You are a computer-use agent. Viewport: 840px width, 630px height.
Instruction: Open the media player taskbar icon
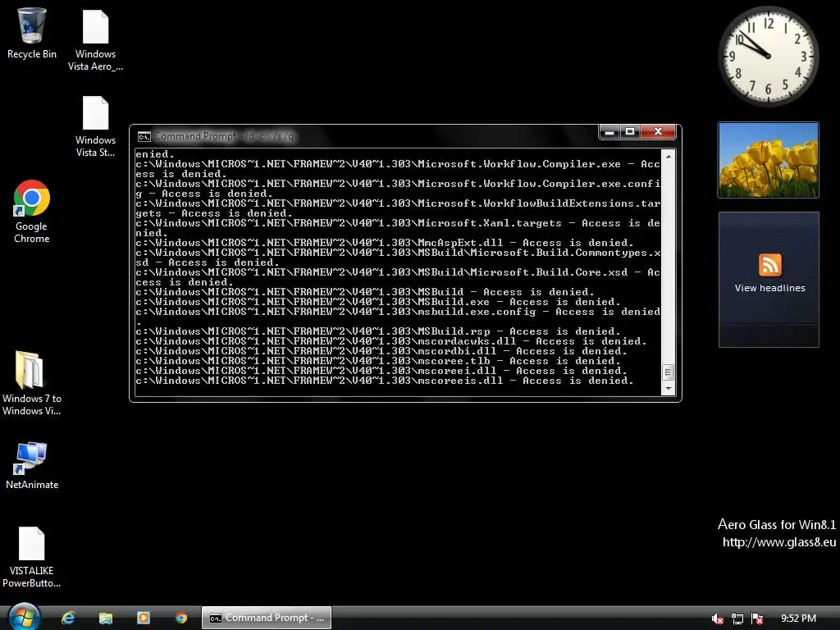(x=144, y=618)
